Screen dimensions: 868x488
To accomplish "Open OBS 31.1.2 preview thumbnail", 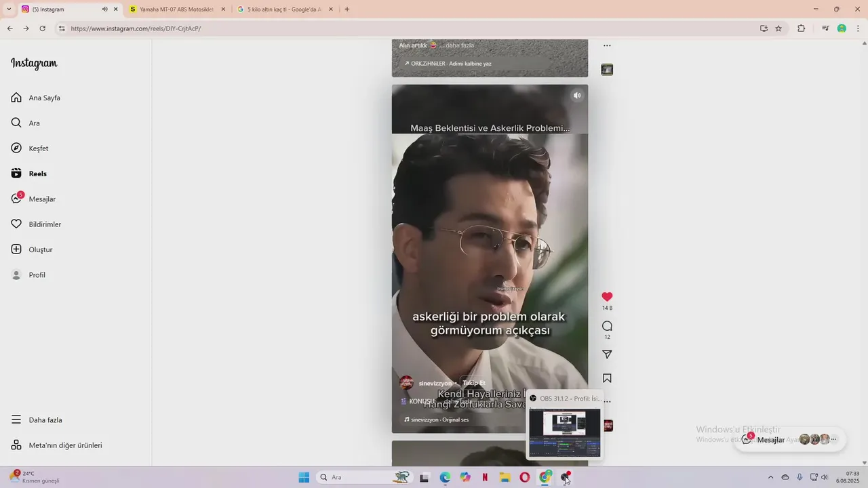I will coord(564,432).
